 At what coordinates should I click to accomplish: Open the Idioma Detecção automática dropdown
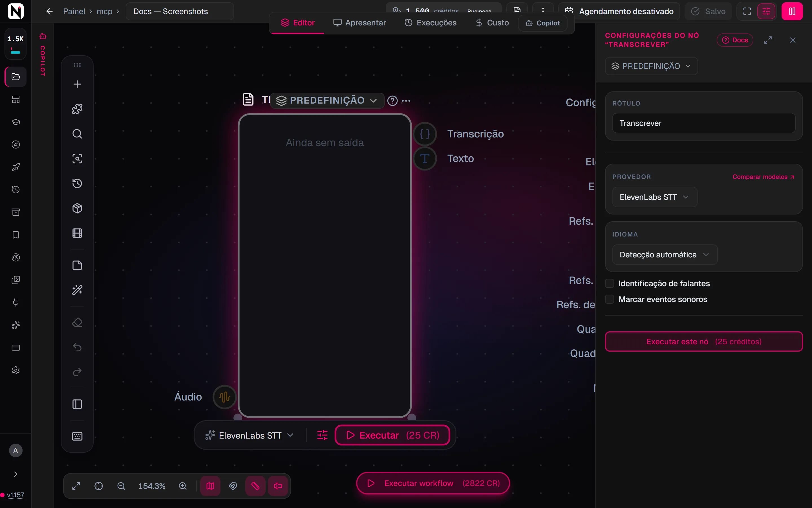tap(664, 255)
